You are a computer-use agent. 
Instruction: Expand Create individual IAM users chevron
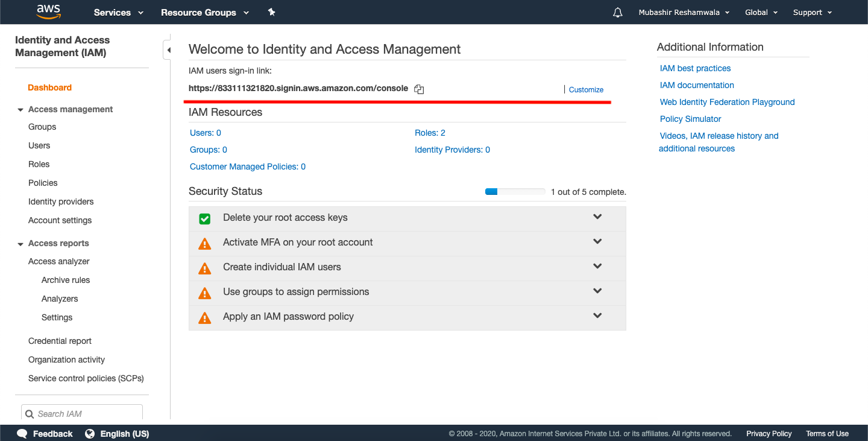(597, 266)
